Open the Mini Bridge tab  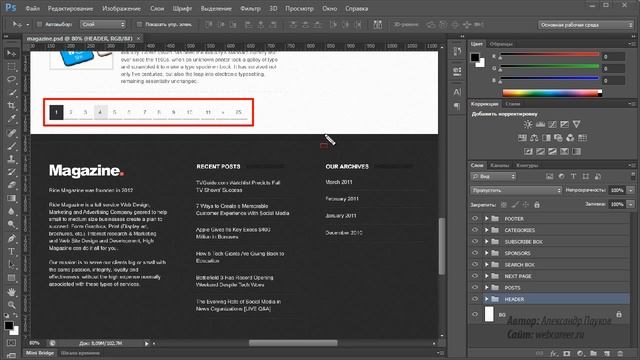[40, 353]
